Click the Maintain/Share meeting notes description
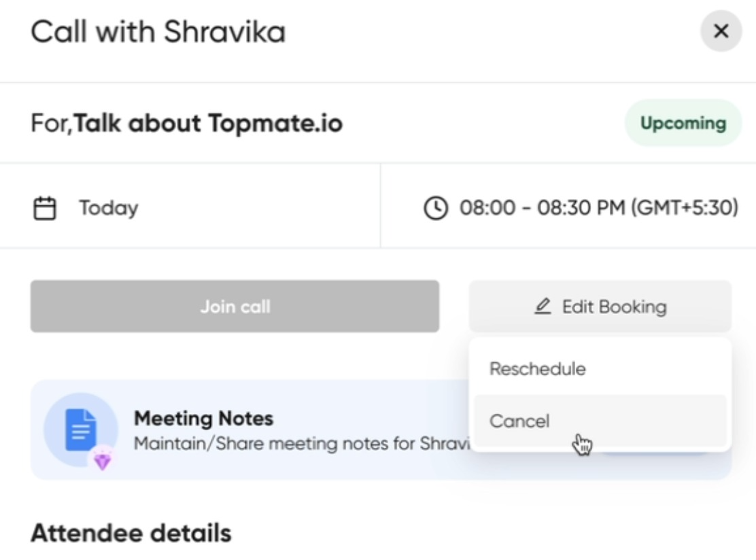 (x=301, y=443)
